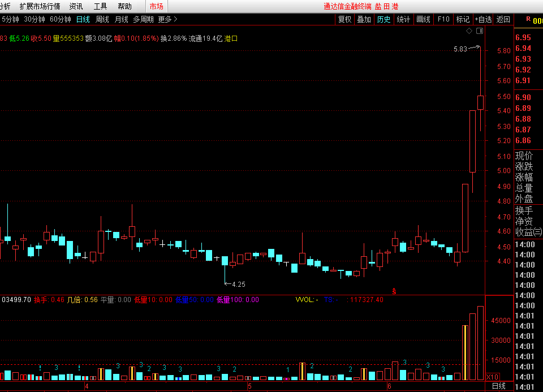Click the 几倍: 0.56 indicator label
543x392 pixels.
tap(82, 300)
